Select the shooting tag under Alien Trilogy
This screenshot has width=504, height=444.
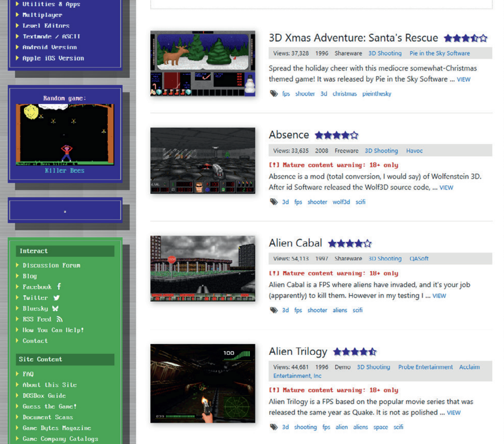(x=305, y=427)
